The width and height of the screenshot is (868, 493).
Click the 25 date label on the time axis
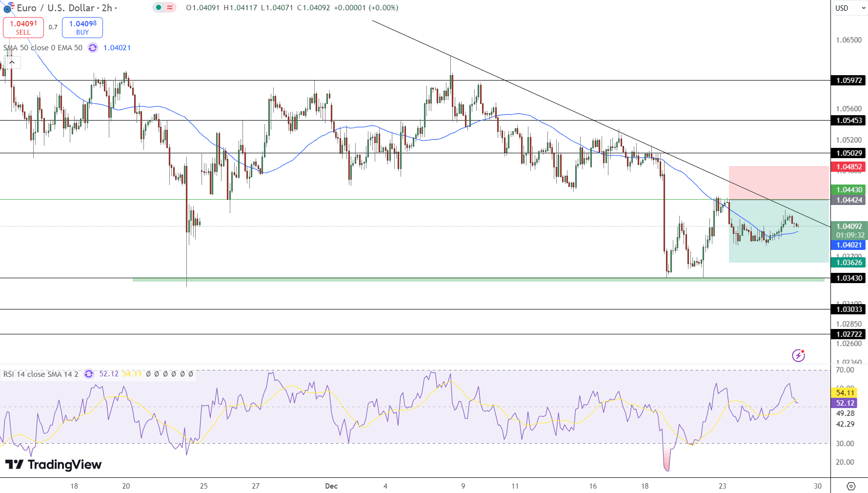coord(204,486)
